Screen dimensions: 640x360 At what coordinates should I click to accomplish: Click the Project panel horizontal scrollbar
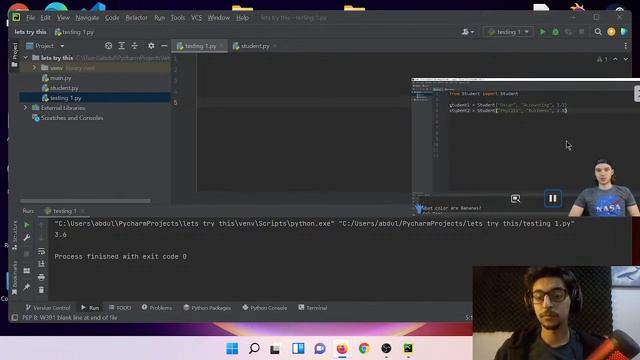coord(85,201)
